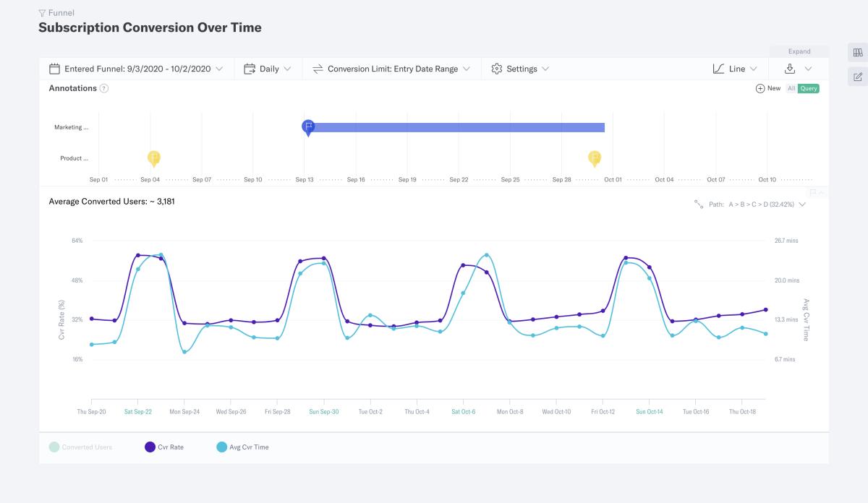Open the chevron next to the download icon

click(808, 68)
